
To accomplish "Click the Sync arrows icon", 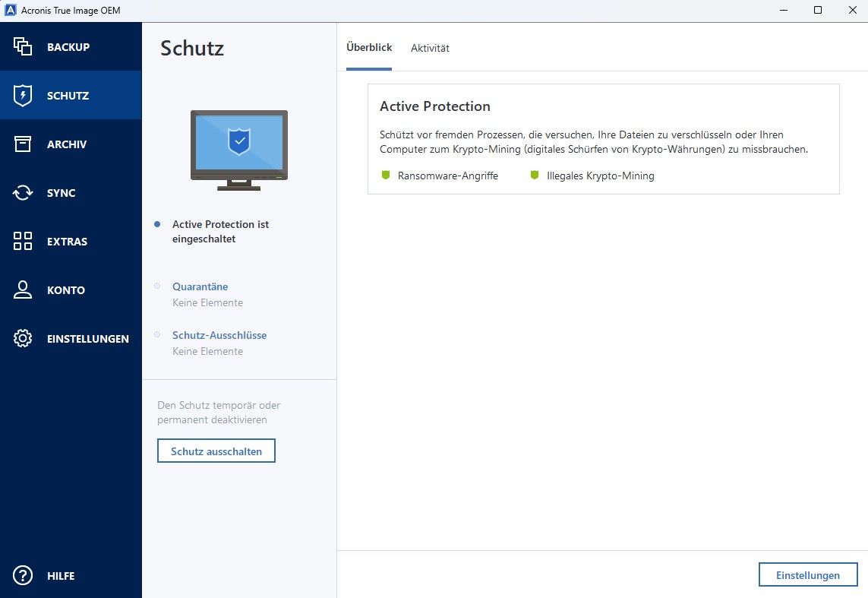I will pos(23,193).
